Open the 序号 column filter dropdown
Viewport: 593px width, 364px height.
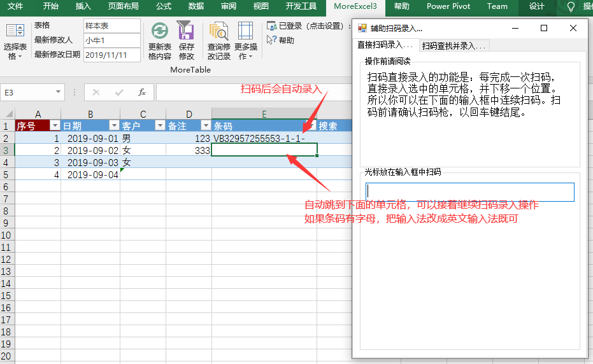(x=55, y=126)
